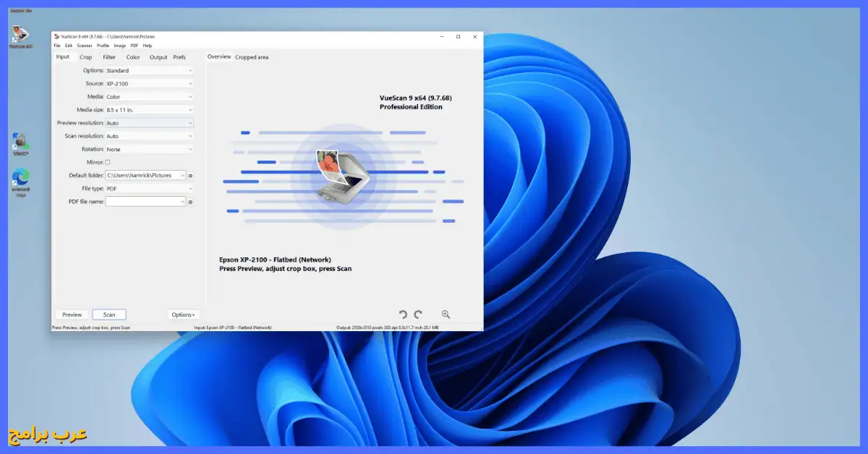This screenshot has height=454, width=868.
Task: Open the Options dropdown set to Standard
Action: pos(150,71)
